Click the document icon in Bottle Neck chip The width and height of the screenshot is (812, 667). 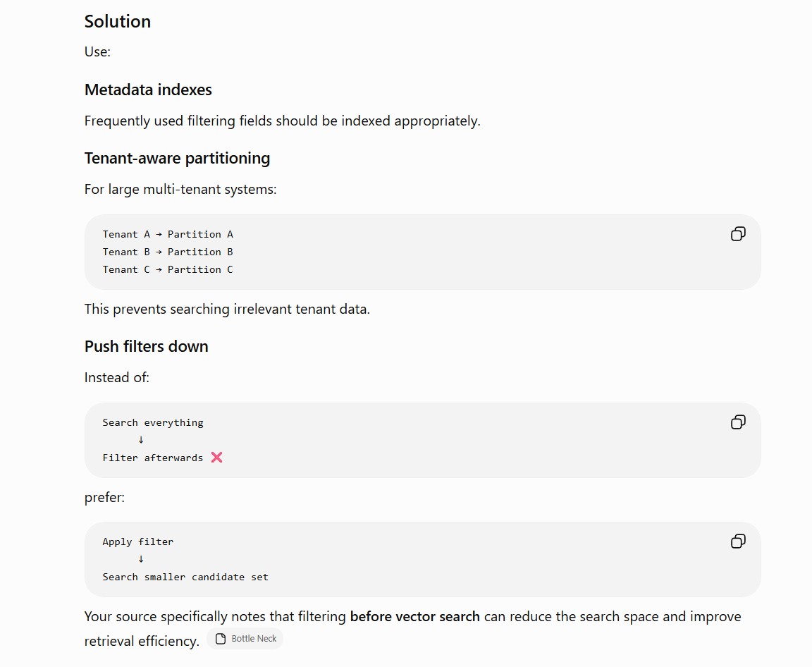(221, 639)
